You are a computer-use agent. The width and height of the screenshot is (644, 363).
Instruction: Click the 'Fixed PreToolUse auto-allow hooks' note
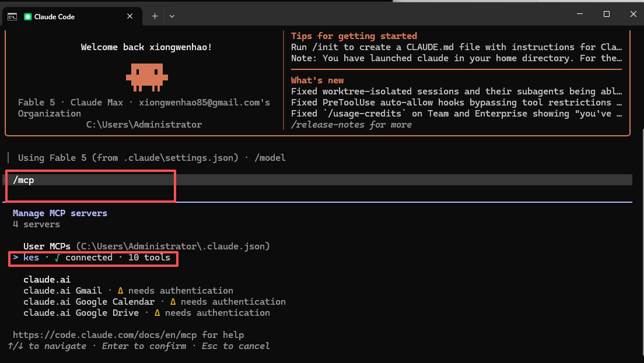[x=456, y=103]
